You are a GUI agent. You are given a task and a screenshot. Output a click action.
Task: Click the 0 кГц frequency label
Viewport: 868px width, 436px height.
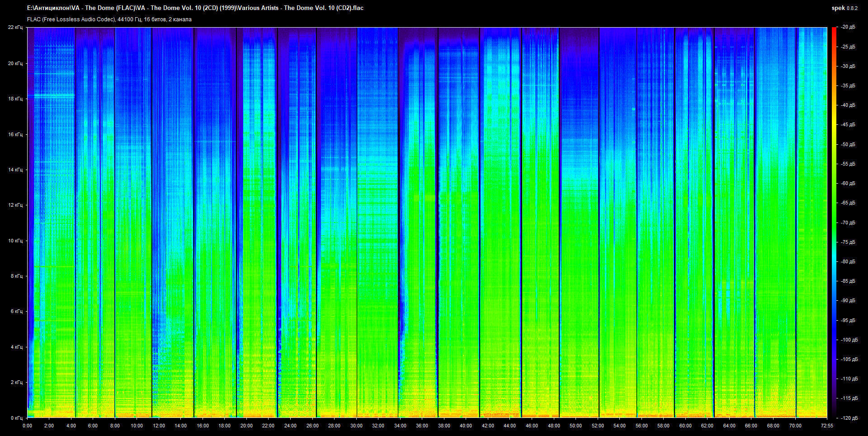[17, 418]
